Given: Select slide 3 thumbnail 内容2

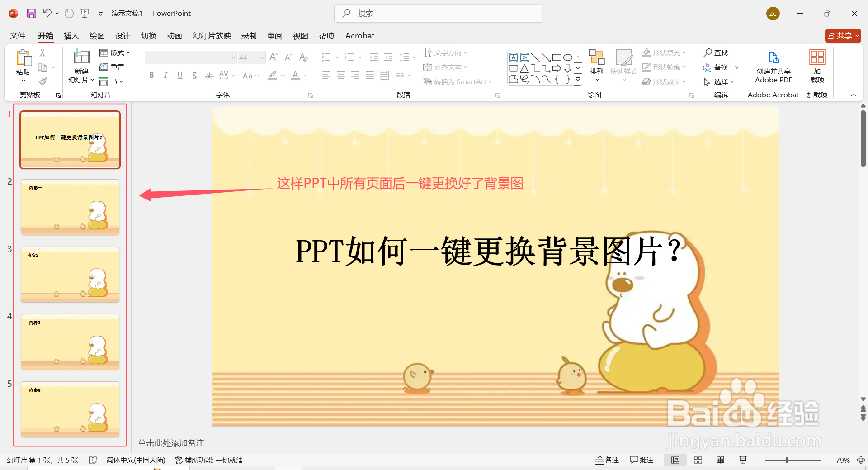Looking at the screenshot, I should pyautogui.click(x=70, y=275).
